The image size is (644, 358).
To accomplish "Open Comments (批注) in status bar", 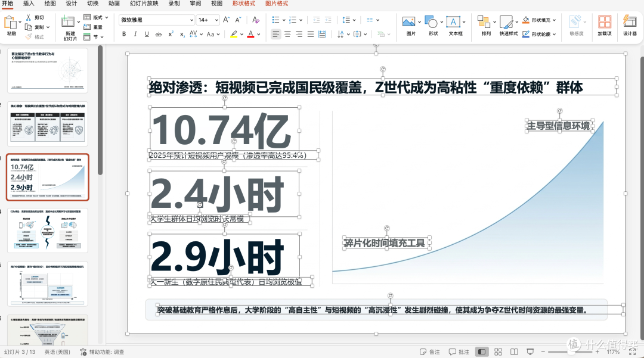I will [x=459, y=352].
